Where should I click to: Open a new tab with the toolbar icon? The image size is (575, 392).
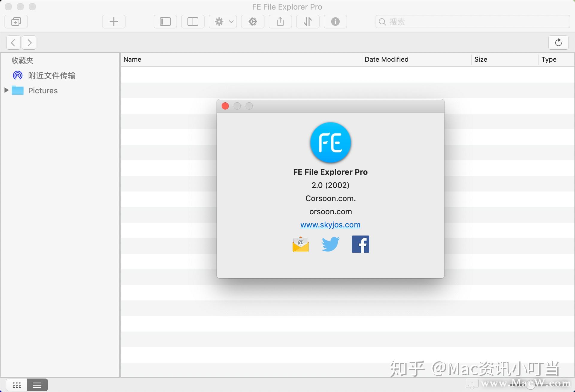click(x=16, y=22)
